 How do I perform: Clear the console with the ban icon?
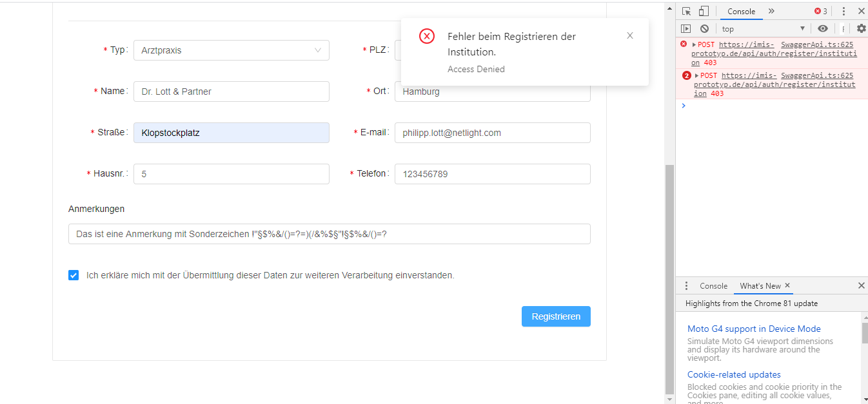coord(705,28)
